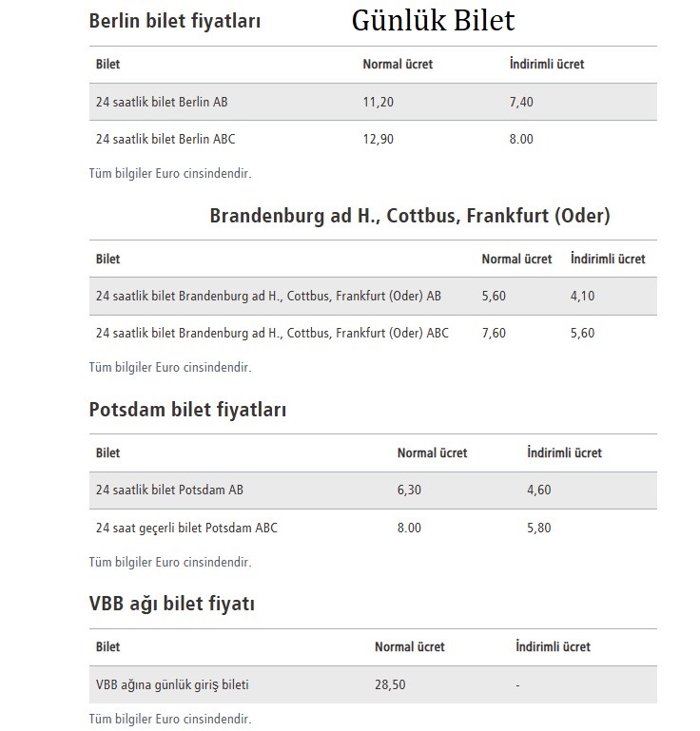Click the "Günlük Bilet" title
The image size is (700, 731).
433,20
